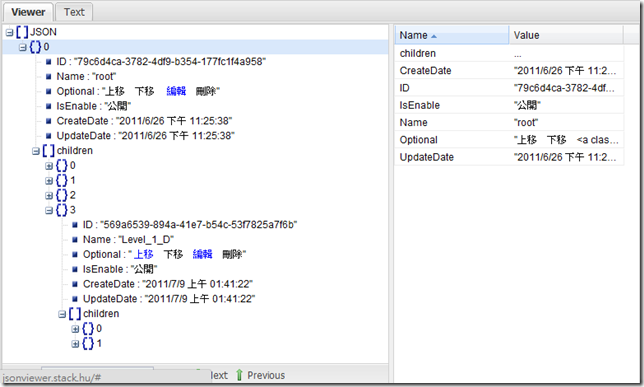The width and height of the screenshot is (644, 387).
Task: Collapse child object 3 (Level_1_D)
Action: coord(49,210)
